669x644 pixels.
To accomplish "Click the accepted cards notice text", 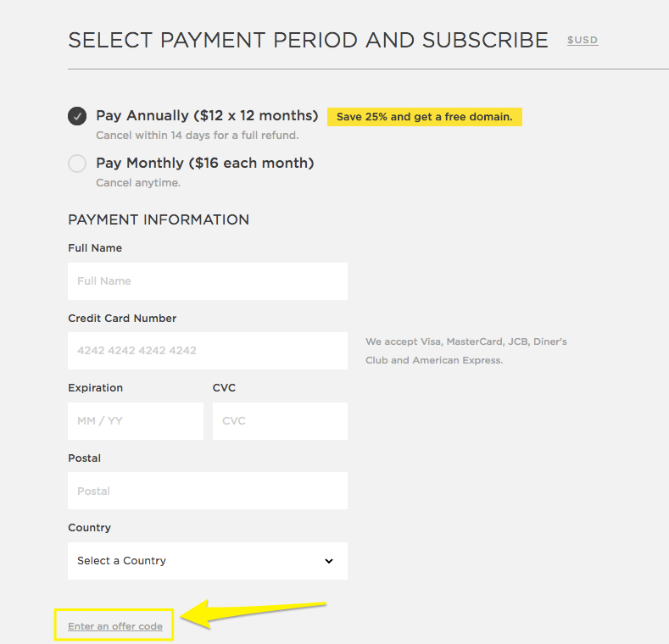I will coord(466,351).
